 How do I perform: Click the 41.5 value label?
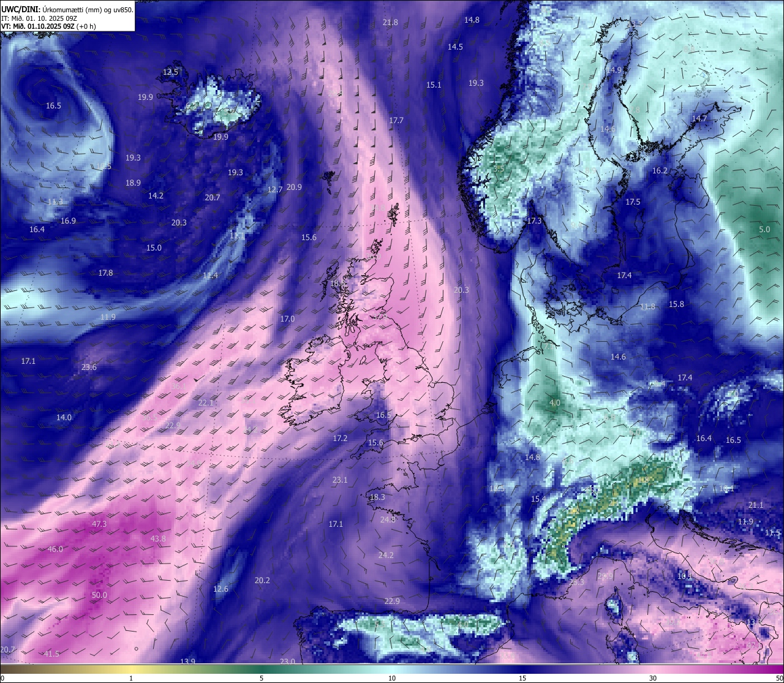pos(52,654)
